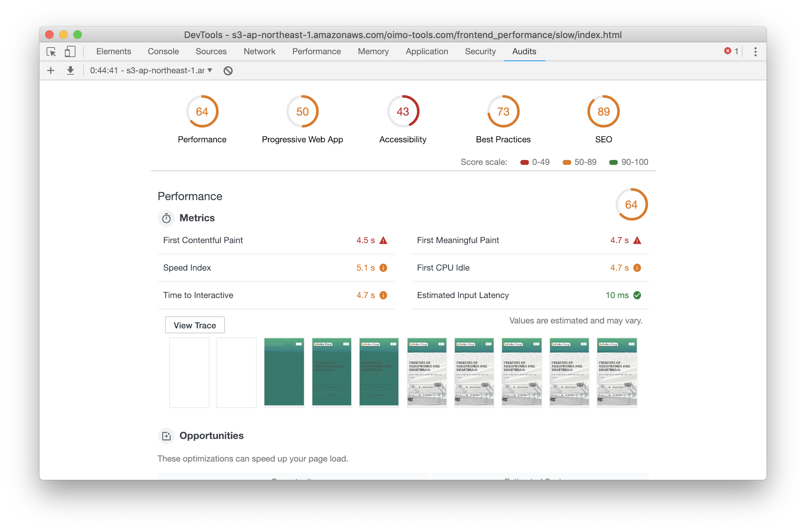Open the Memory tab
Viewport: 806px width, 532px height.
click(373, 51)
